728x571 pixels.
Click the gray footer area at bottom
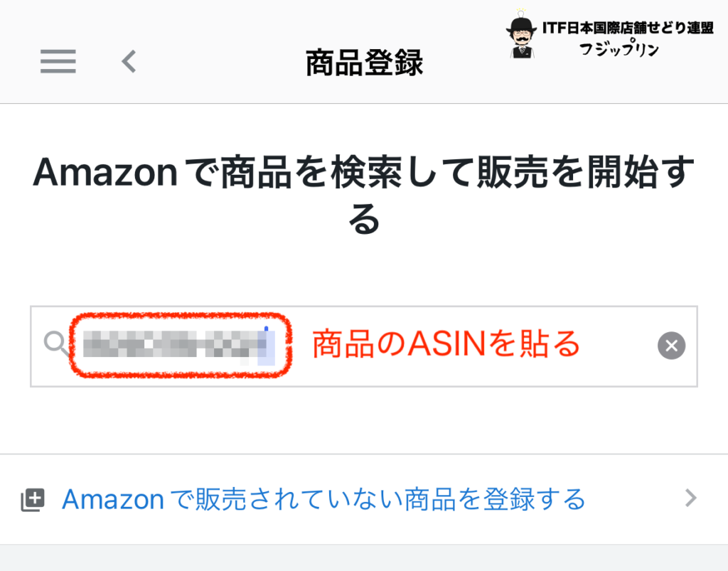tap(364, 558)
